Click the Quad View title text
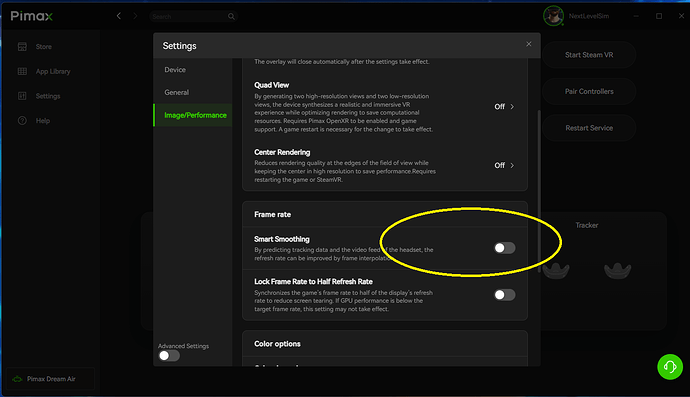690x397 pixels. pos(272,85)
